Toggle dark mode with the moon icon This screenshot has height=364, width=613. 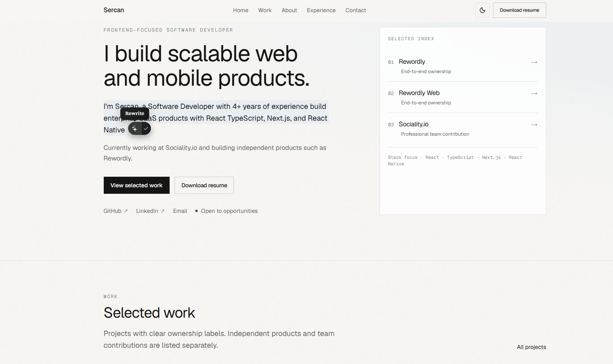click(482, 10)
